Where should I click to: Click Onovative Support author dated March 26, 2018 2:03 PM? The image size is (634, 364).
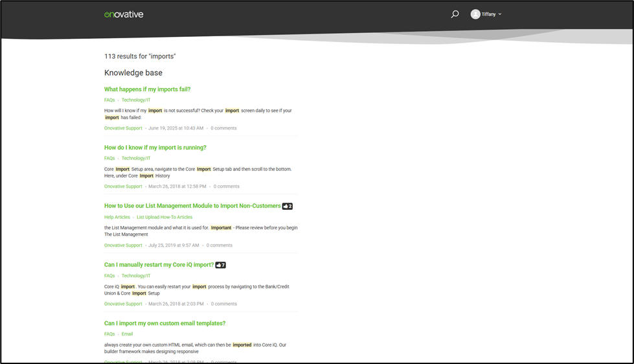pos(123,304)
